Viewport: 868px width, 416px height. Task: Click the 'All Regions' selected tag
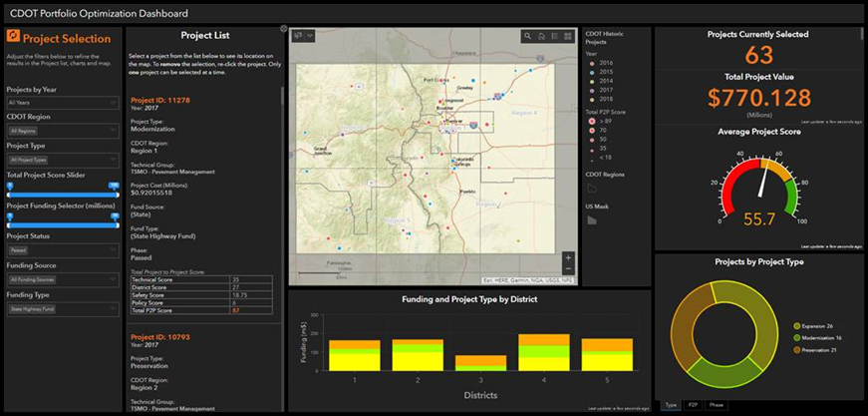pos(22,131)
